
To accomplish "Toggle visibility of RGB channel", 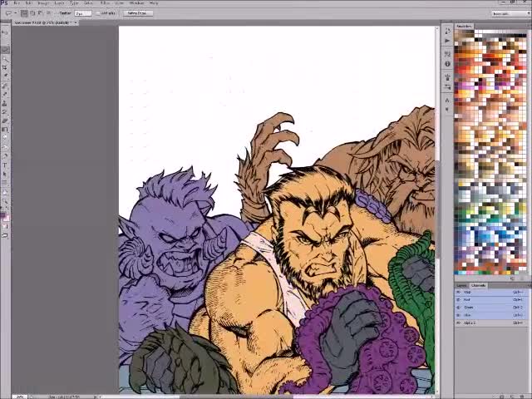I will pos(459,292).
